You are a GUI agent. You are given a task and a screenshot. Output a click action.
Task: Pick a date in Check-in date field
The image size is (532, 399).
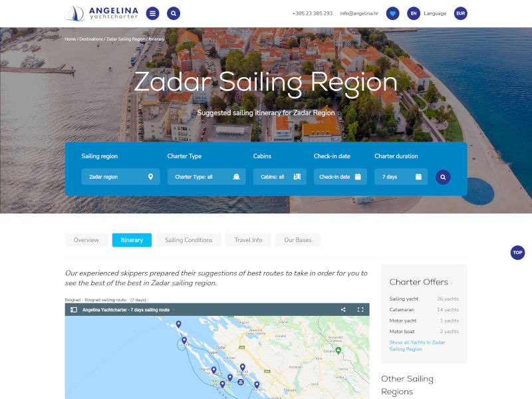pos(340,177)
